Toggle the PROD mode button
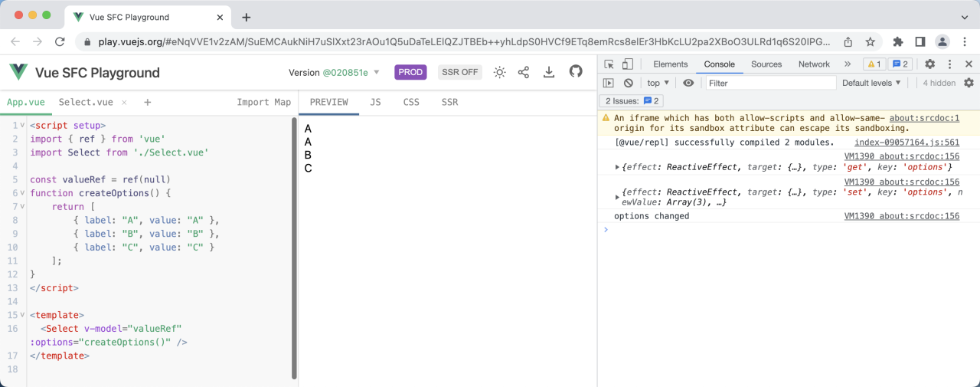This screenshot has height=387, width=980. pos(410,72)
